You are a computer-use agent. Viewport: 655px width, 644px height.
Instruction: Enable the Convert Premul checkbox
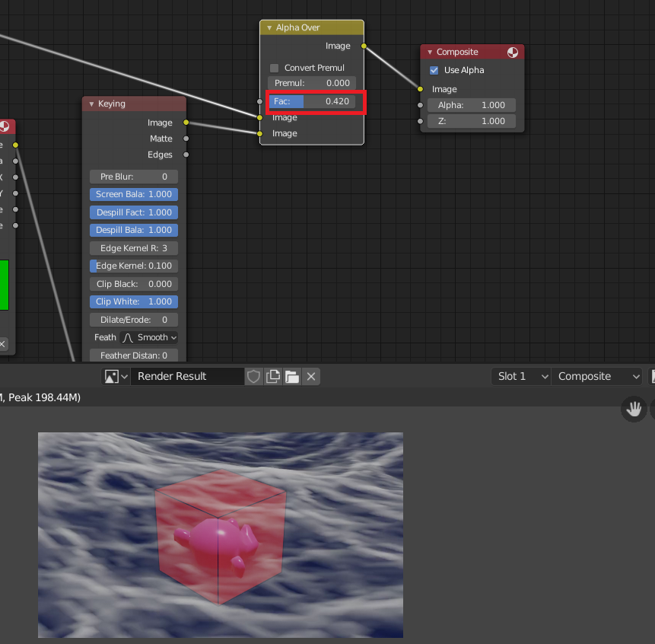coord(274,68)
